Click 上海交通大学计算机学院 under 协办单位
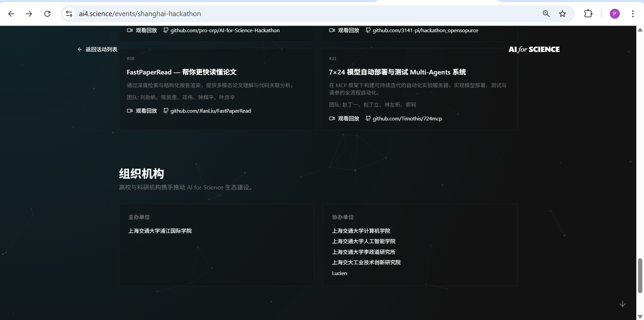The image size is (644, 320). (x=361, y=231)
